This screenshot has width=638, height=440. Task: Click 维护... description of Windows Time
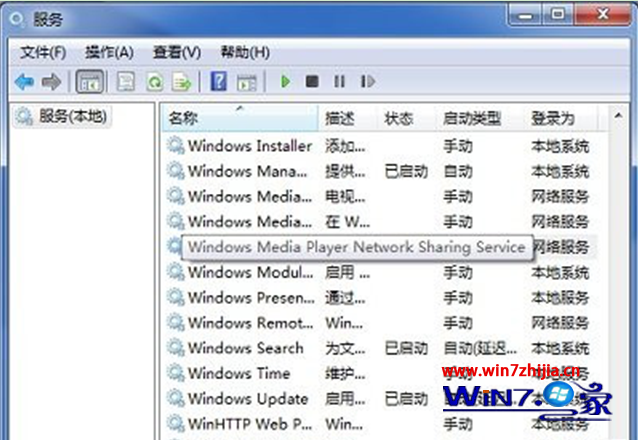tap(345, 374)
